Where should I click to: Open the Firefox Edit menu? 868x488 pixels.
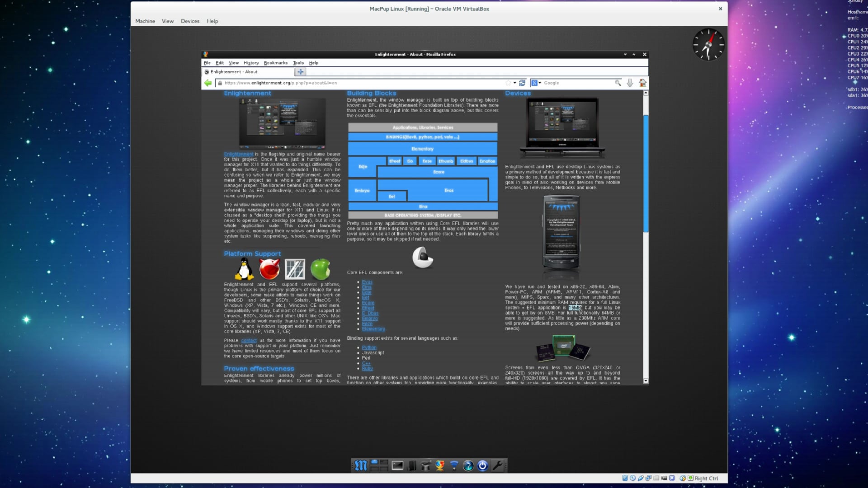[x=220, y=63]
